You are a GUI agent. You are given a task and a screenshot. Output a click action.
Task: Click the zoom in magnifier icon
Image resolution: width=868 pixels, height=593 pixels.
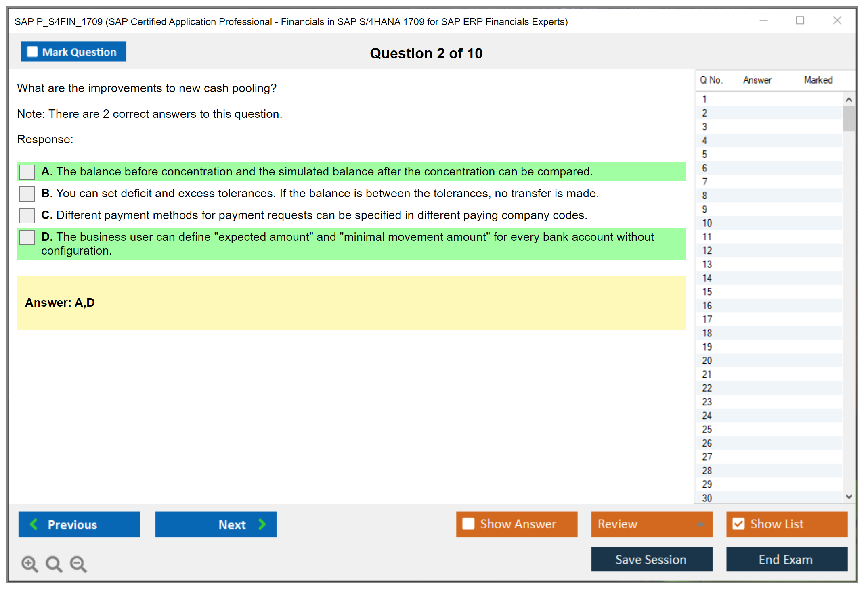tap(29, 564)
